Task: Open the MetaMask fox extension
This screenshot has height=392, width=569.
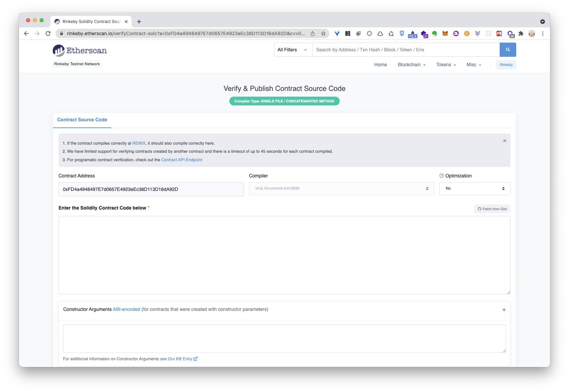Action: point(445,33)
